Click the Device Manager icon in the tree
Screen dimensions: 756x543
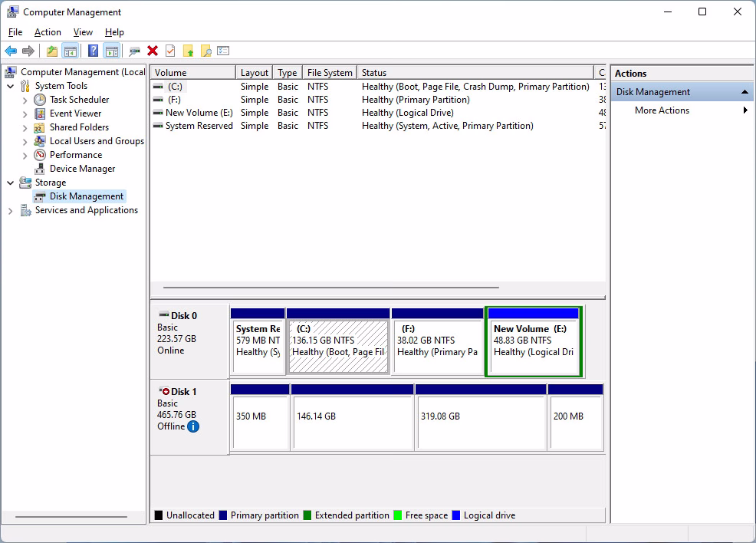(40, 169)
